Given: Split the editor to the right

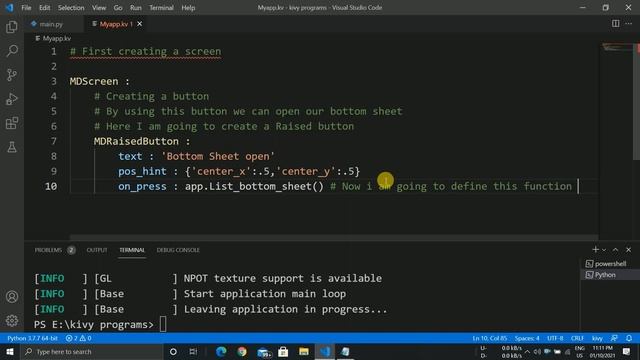Looking at the screenshot, I should click(x=615, y=24).
